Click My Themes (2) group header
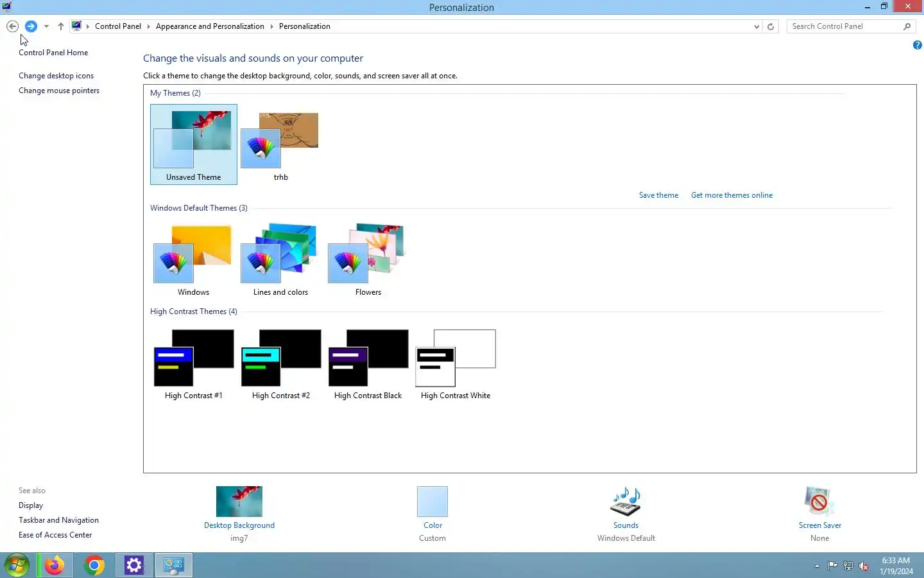924x578 pixels. tap(175, 93)
